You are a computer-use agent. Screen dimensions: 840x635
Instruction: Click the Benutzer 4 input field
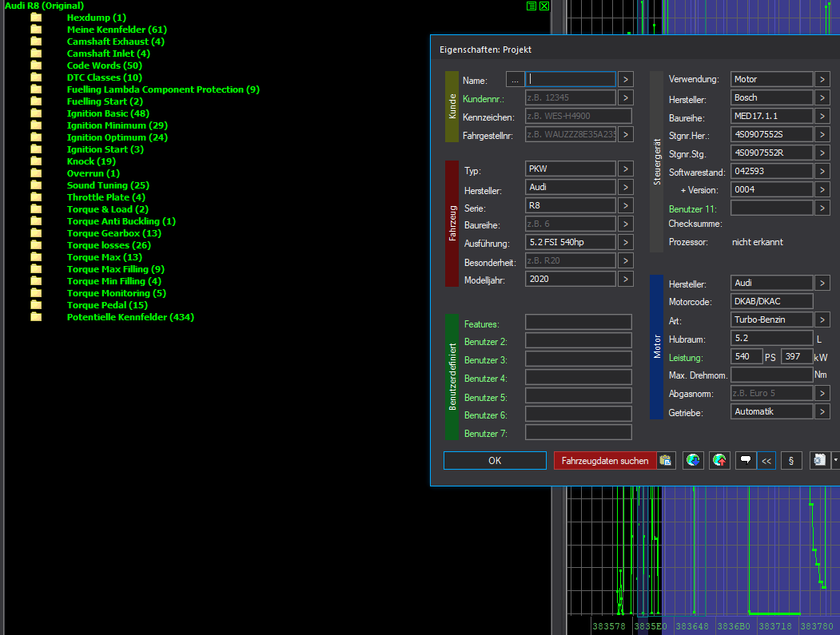579,377
